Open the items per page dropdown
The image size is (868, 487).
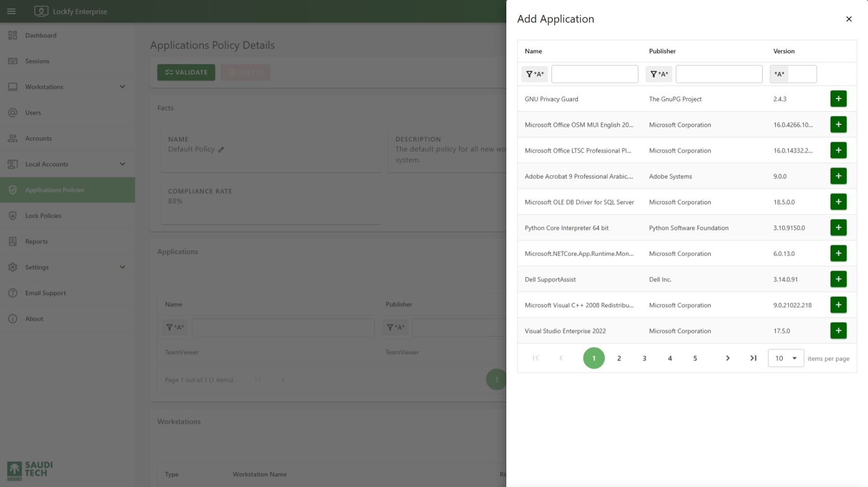(786, 358)
